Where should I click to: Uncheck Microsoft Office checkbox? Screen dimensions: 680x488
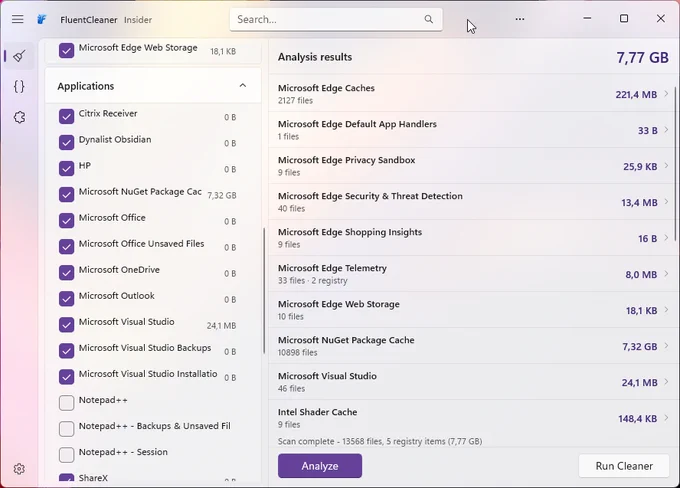point(66,220)
